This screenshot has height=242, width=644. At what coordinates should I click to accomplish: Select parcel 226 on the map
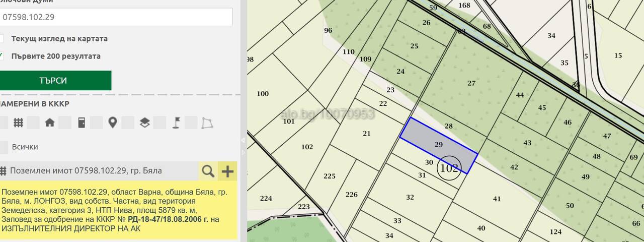[x=352, y=195]
